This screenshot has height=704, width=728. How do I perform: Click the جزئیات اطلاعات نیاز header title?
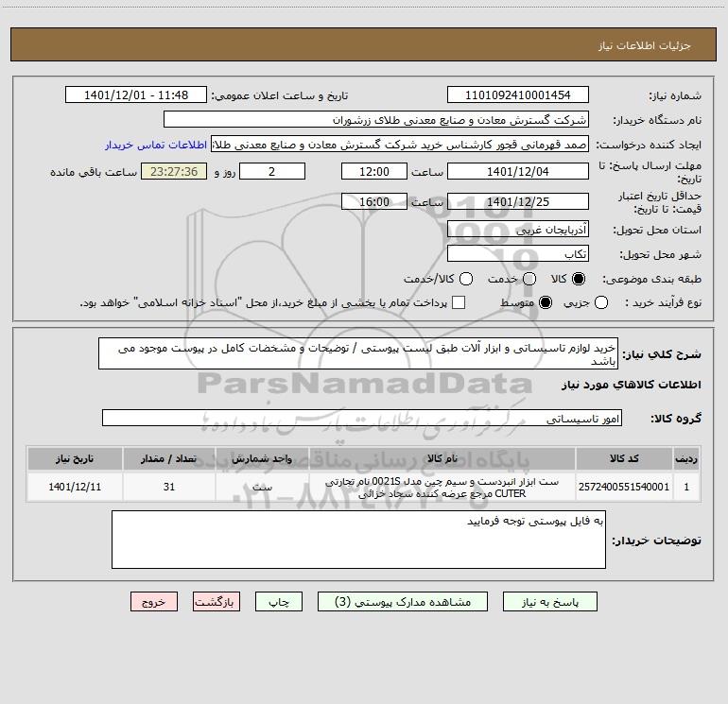[645, 45]
